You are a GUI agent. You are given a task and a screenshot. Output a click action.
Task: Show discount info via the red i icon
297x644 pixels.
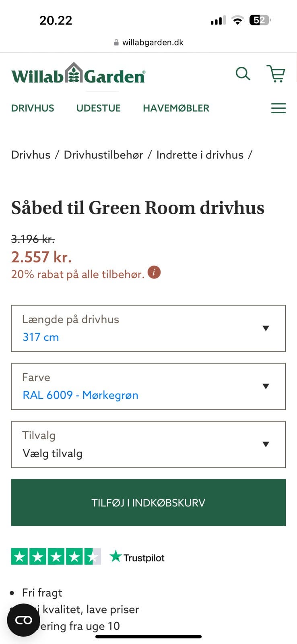154,272
